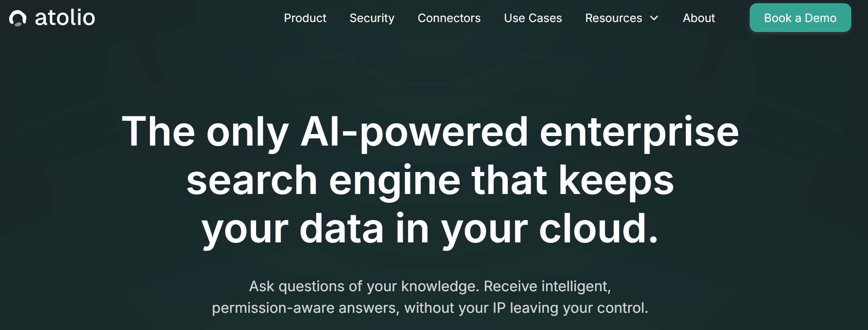Click the circular mark in the Atolio logo
Screen dimensions: 868x330
tap(18, 18)
